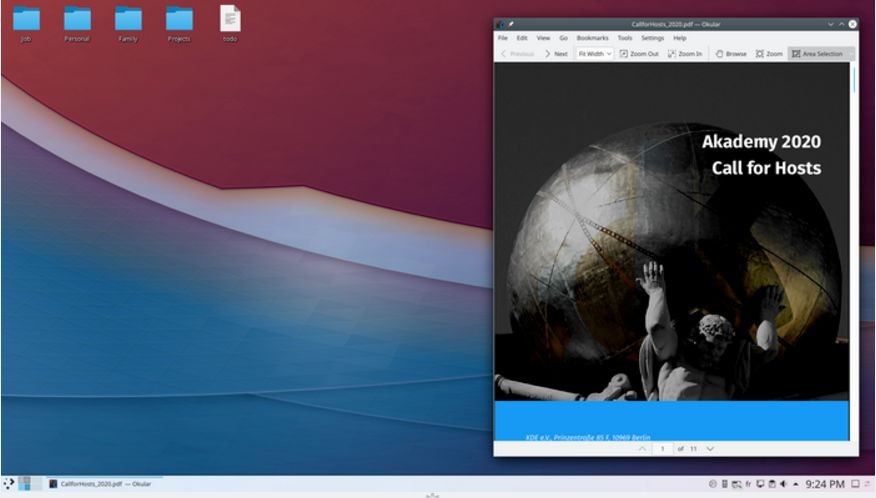The height and width of the screenshot is (498, 876).
Task: Open the Bookmarks menu in Okular
Action: [592, 38]
